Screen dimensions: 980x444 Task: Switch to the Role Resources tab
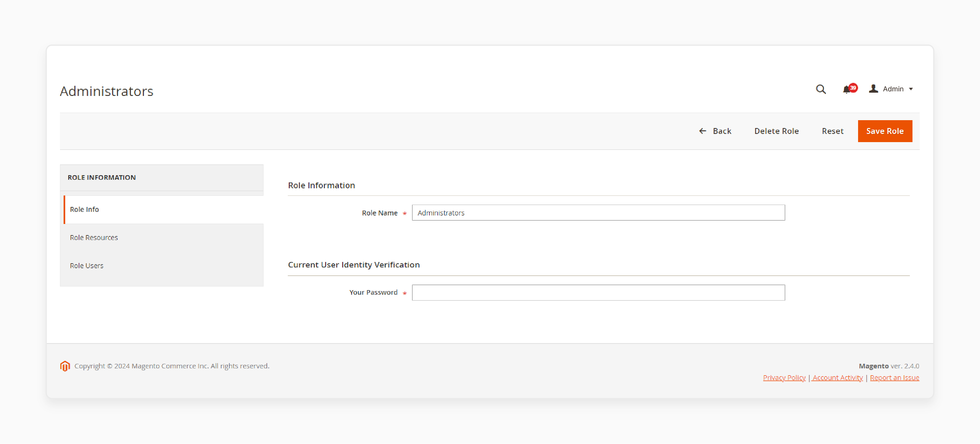[164, 238]
